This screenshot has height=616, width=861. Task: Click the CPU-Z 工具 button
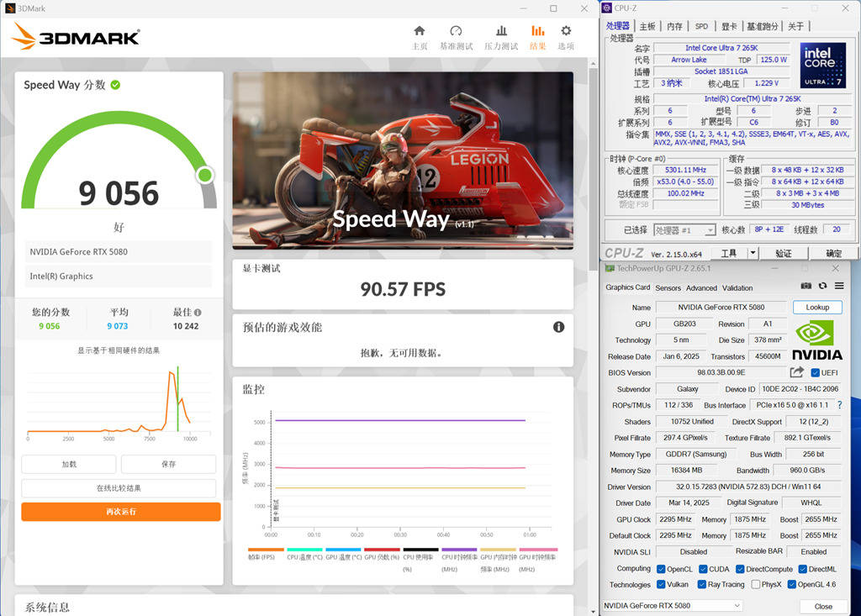(728, 253)
